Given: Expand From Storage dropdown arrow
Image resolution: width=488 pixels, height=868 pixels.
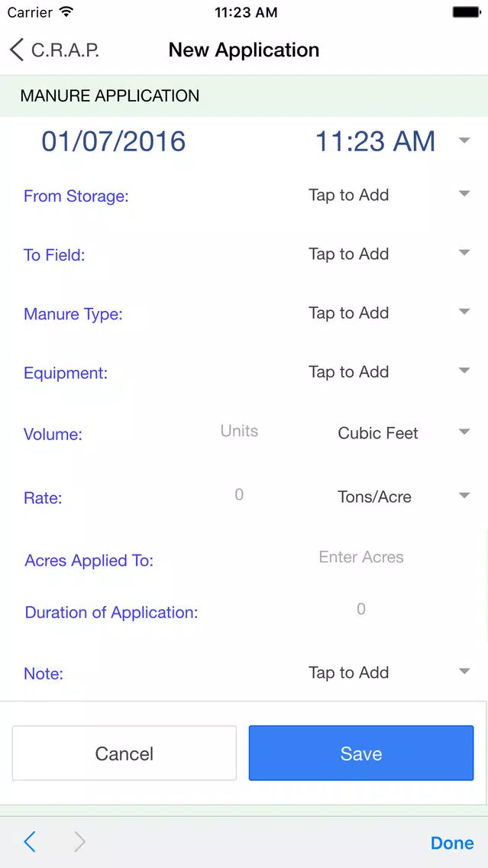Looking at the screenshot, I should point(464,194).
